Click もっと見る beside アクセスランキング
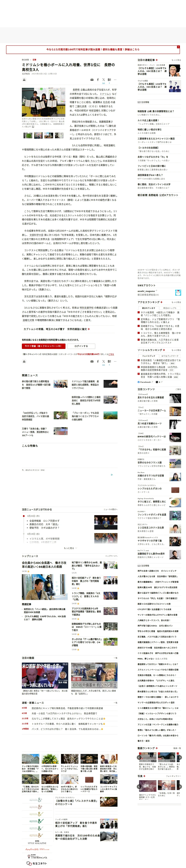Image resolution: width=186 pixels, height=868 pixels. (176, 302)
